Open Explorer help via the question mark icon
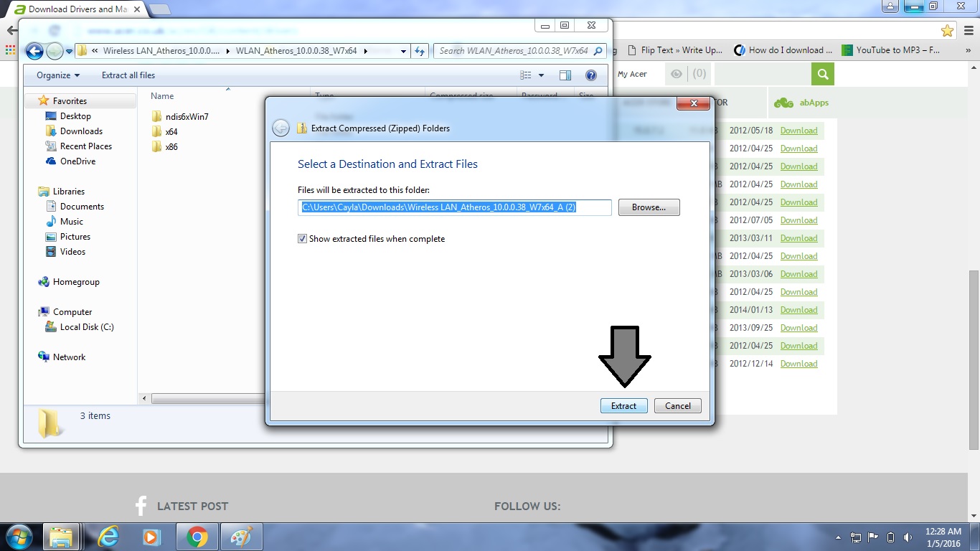980x551 pixels. click(x=591, y=75)
